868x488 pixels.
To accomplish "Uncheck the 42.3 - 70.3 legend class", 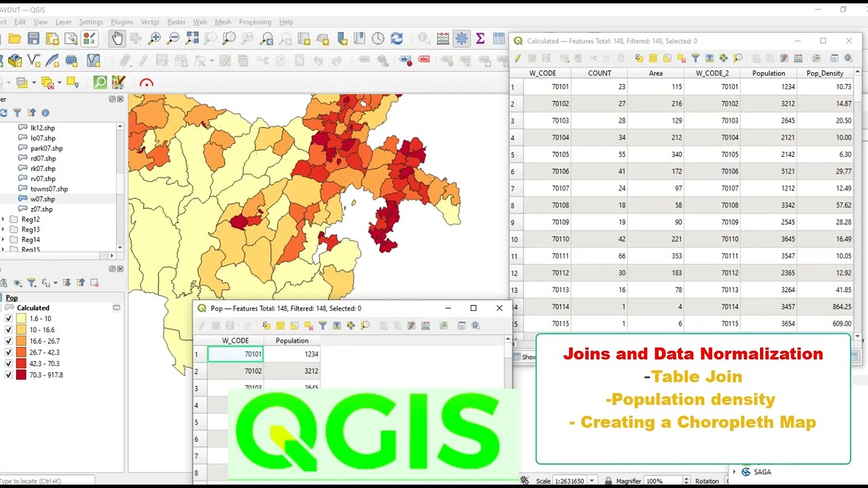I will tap(9, 363).
